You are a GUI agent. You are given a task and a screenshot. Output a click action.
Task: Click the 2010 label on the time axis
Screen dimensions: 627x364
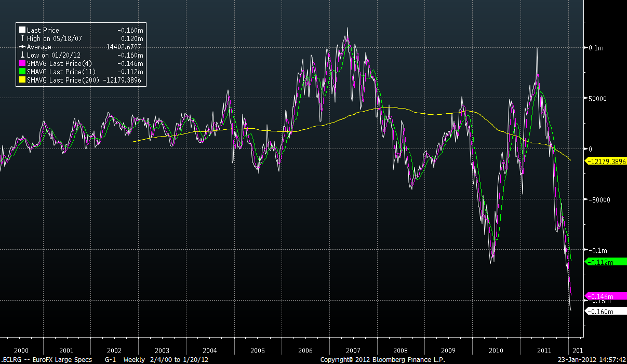click(496, 350)
